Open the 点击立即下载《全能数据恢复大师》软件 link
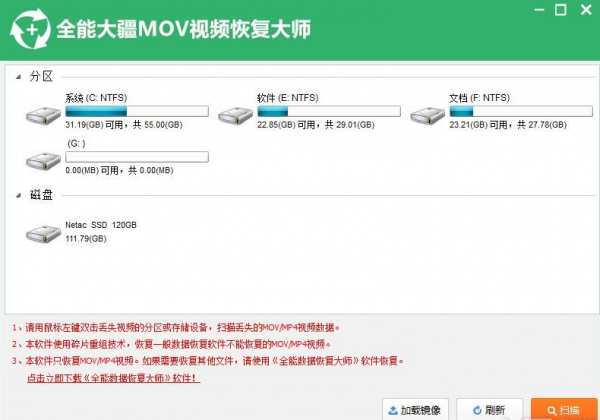This screenshot has height=420, width=600. (x=113, y=378)
